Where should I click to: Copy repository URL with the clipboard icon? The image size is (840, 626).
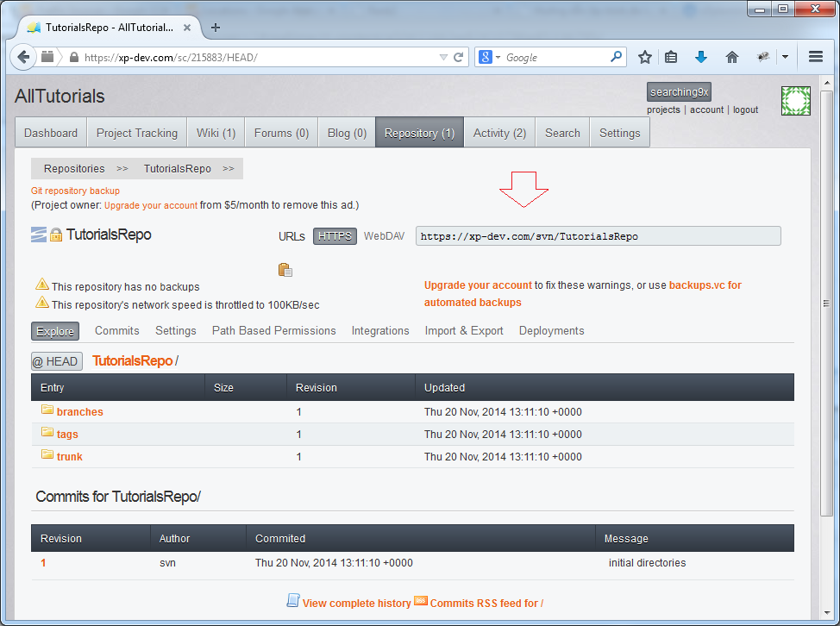click(x=285, y=270)
